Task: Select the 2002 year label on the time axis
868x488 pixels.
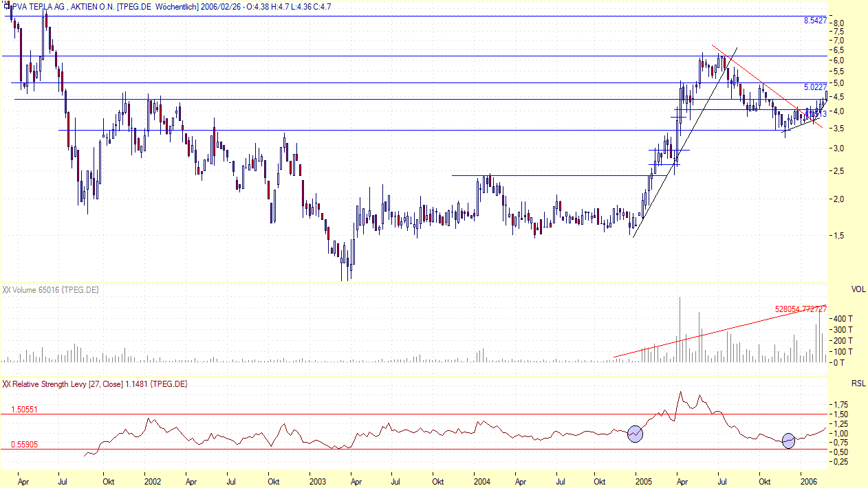Action: point(153,483)
